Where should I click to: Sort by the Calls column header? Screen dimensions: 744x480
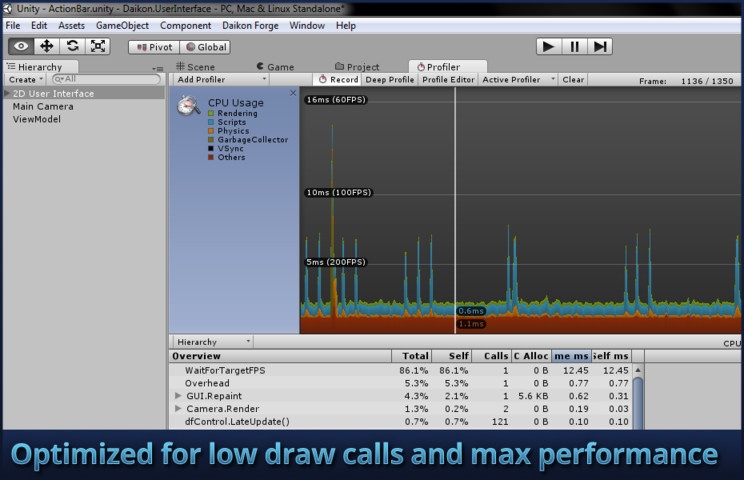click(491, 356)
